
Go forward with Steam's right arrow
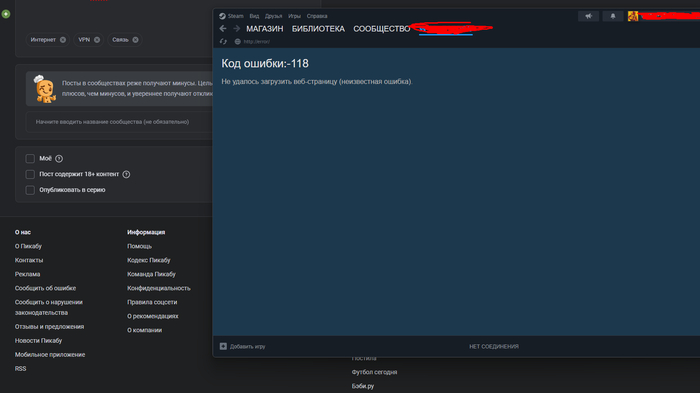click(x=237, y=29)
